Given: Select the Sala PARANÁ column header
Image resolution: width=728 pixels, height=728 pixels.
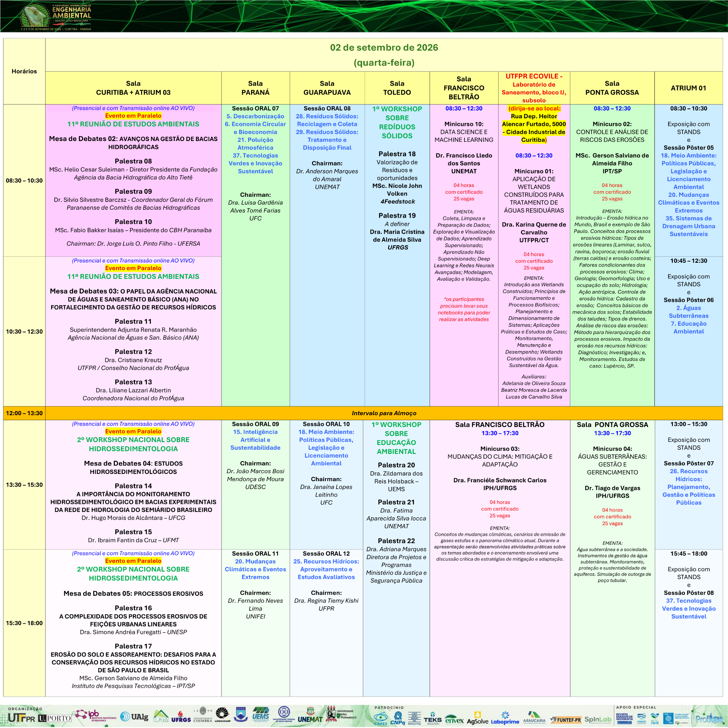Looking at the screenshot, I should (256, 88).
